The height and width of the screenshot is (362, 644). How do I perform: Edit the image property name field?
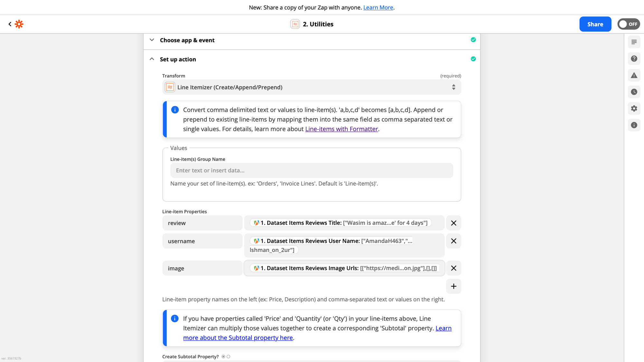202,268
